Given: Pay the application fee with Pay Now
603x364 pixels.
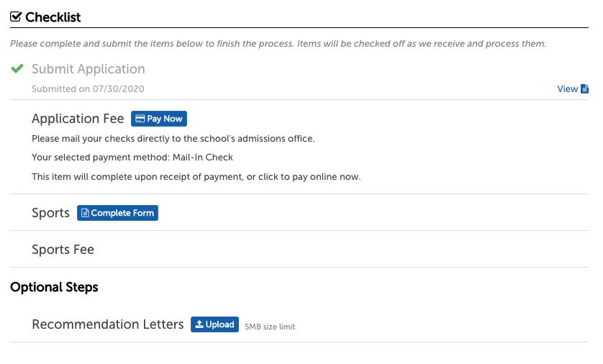Looking at the screenshot, I should pyautogui.click(x=159, y=119).
